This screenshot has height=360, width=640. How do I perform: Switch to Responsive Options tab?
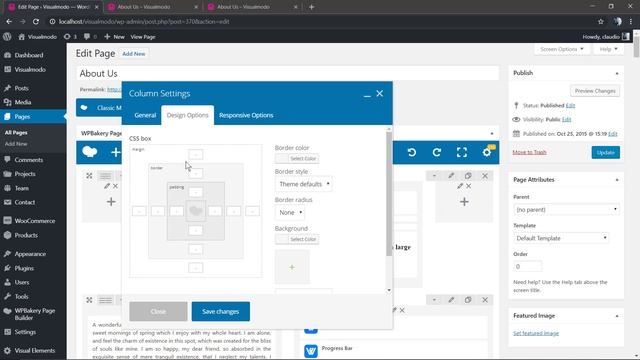point(246,115)
